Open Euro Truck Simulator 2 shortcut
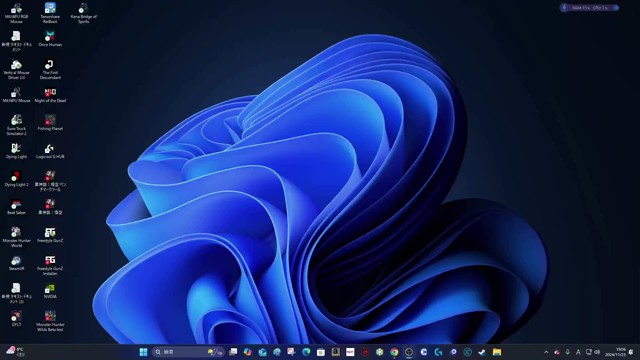640x360 pixels. 16,125
